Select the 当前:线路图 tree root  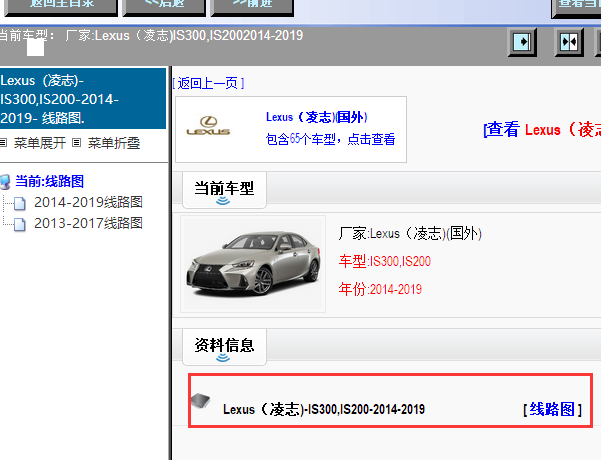49,181
